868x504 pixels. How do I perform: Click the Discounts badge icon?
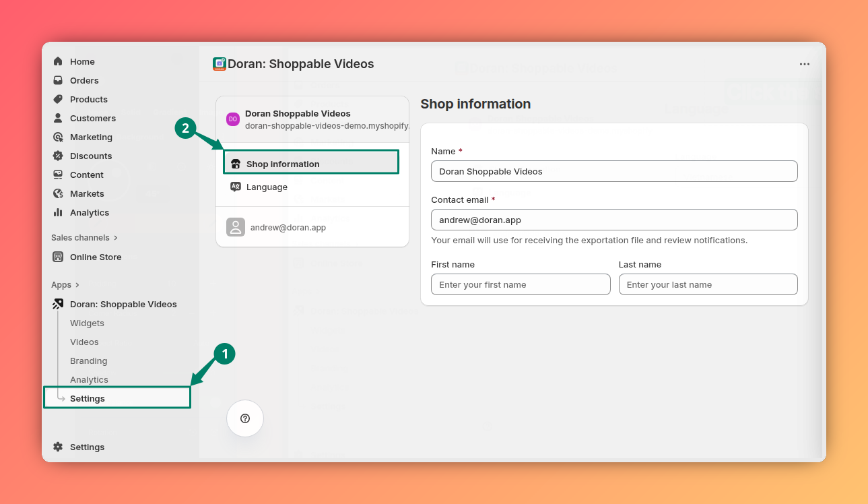tap(58, 156)
